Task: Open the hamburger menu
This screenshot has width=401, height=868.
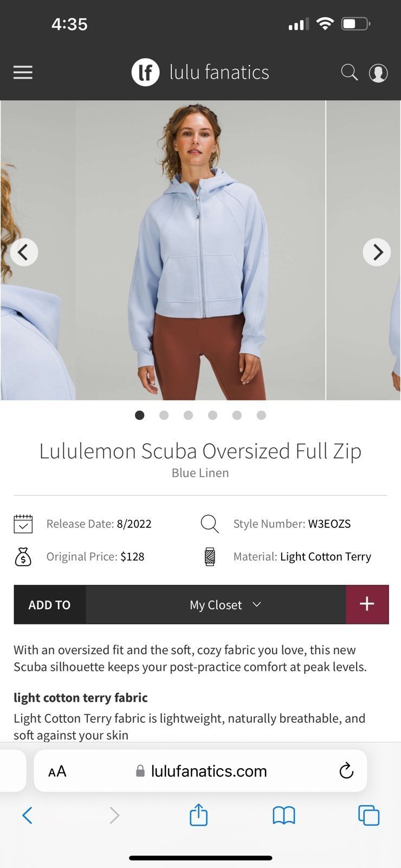Action: [x=23, y=72]
